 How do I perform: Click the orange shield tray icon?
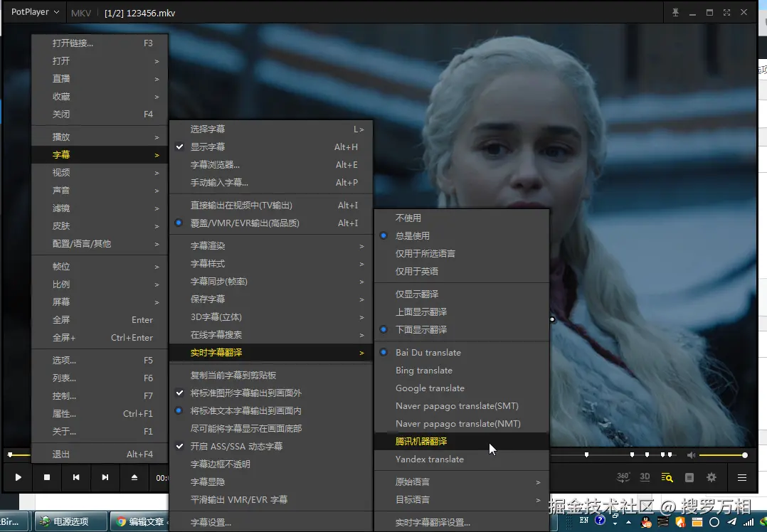click(680, 522)
